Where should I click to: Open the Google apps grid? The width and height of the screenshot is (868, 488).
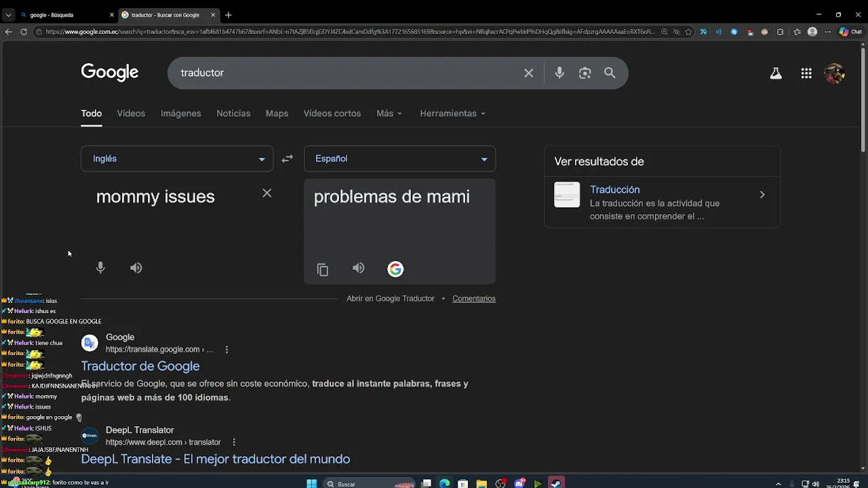tap(806, 73)
